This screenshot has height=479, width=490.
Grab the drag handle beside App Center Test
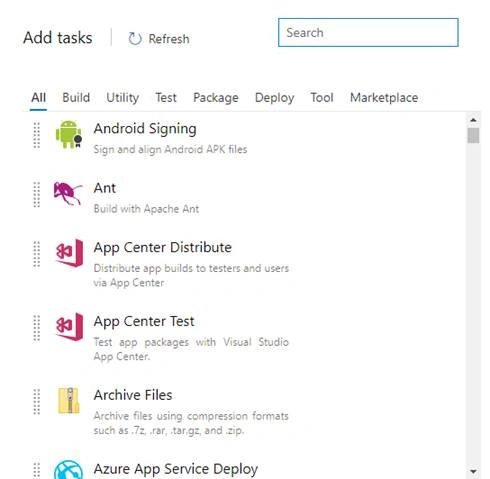click(x=37, y=328)
